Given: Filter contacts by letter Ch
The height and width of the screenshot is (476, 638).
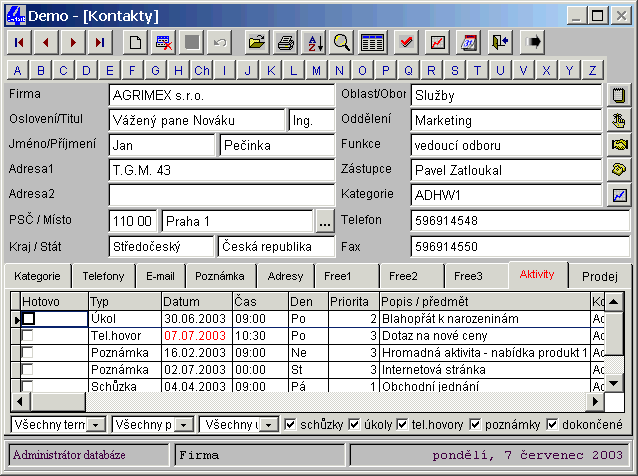Looking at the screenshot, I should click(202, 70).
